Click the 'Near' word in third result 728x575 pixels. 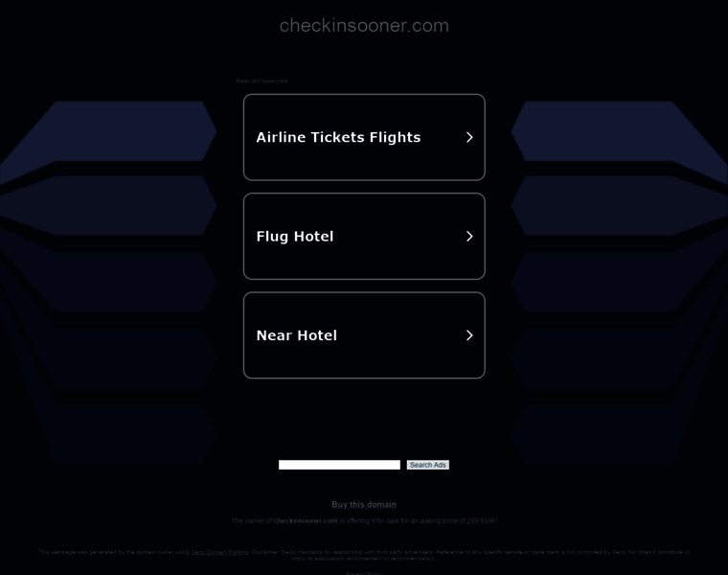point(275,335)
